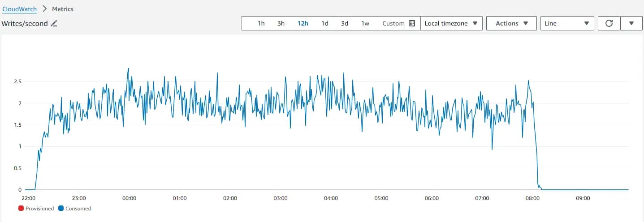
Task: Click the 2.5 y-axis label
Action: click(x=17, y=81)
